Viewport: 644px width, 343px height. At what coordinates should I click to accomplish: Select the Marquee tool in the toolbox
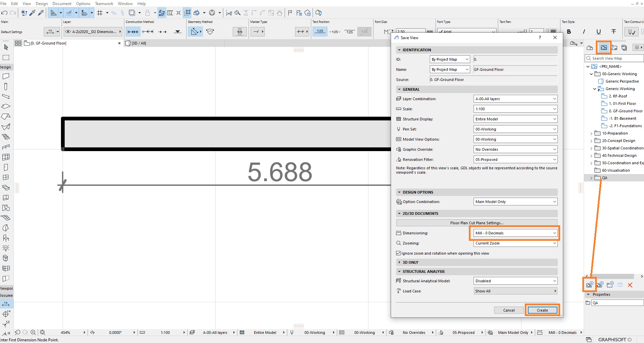click(x=6, y=57)
